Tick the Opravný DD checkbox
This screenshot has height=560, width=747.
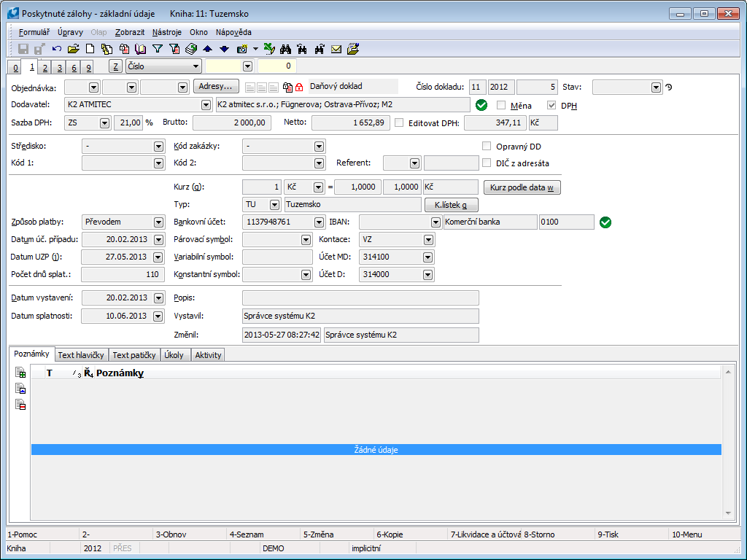[487, 146]
